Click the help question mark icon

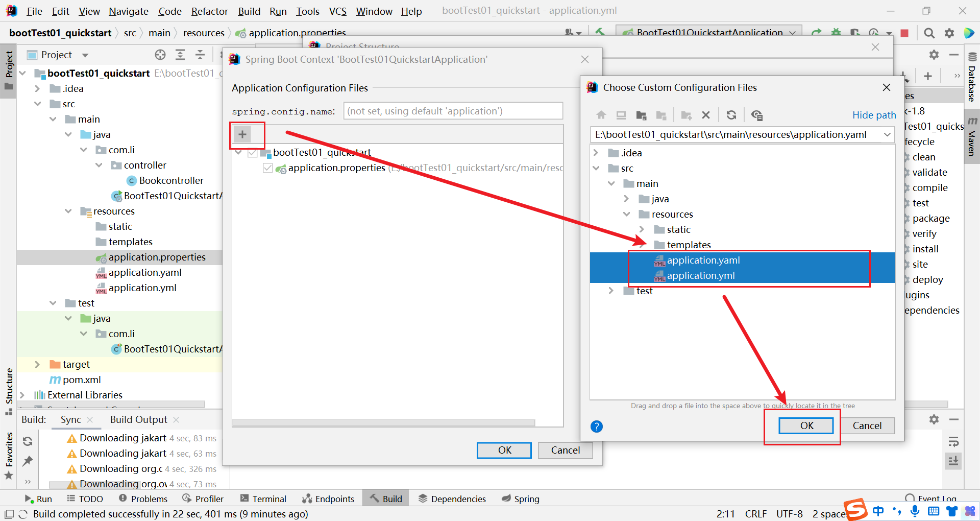(x=596, y=427)
